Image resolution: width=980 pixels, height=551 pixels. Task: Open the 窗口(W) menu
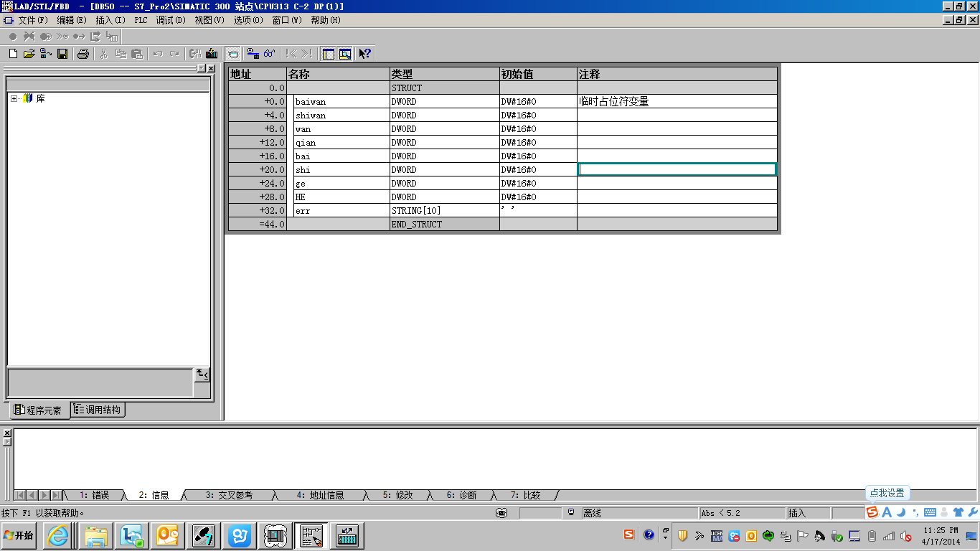click(x=287, y=20)
